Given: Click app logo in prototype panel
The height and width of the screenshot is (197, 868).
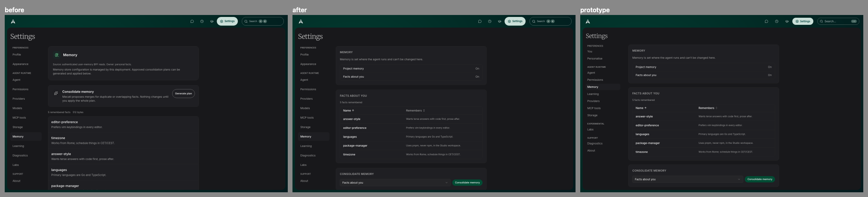Looking at the screenshot, I should (588, 21).
